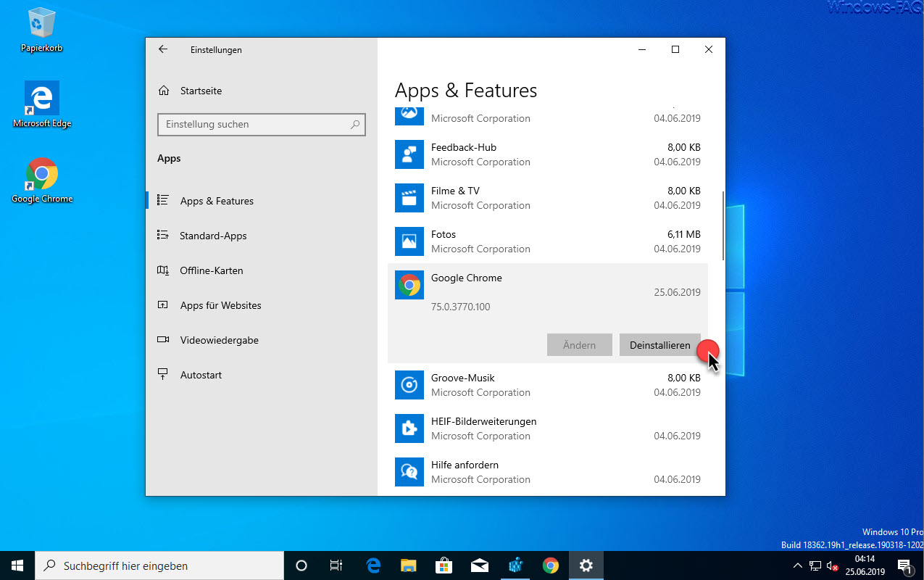This screenshot has width=924, height=580.
Task: Click the network tray icon
Action: [x=815, y=565]
